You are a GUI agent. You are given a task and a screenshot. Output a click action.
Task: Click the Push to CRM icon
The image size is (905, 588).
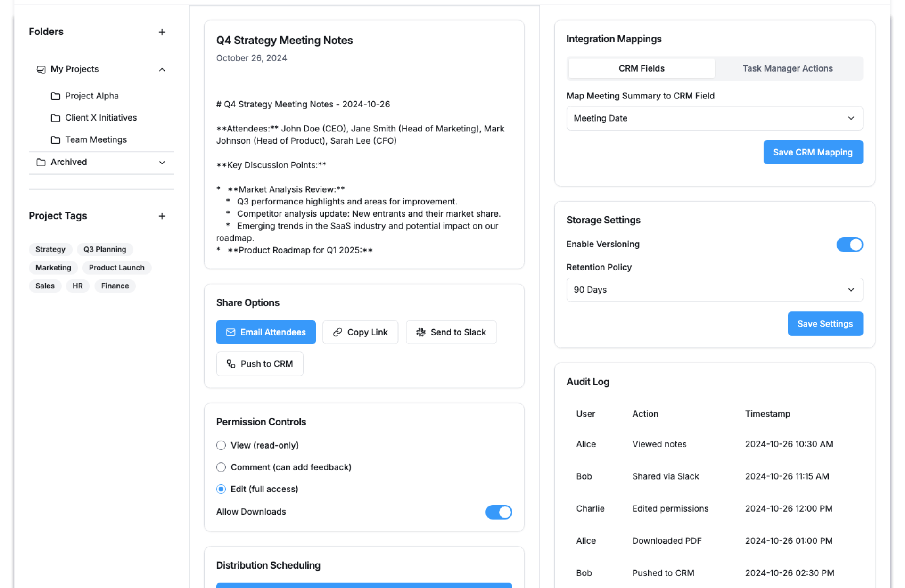(231, 364)
